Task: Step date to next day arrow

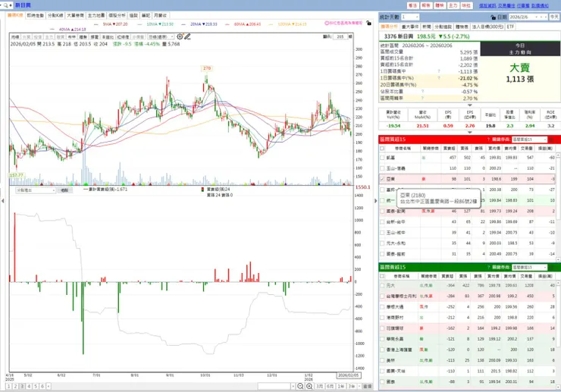Action: (x=545, y=17)
